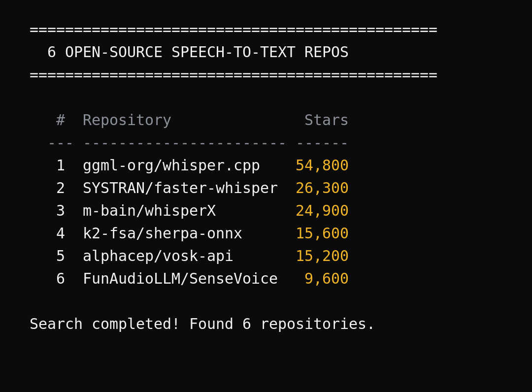Screen dimensions: 532x392
Task: Click the star count '24,900'
Action: 322,211
